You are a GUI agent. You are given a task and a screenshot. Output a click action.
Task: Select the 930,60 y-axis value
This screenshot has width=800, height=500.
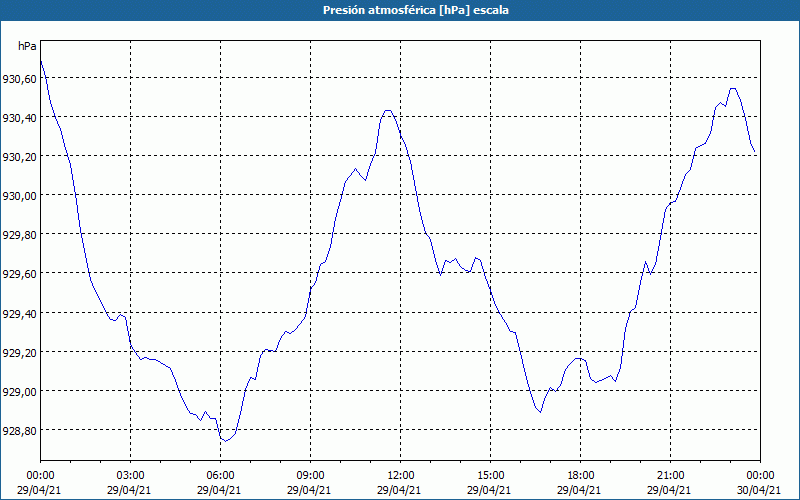coord(19,79)
